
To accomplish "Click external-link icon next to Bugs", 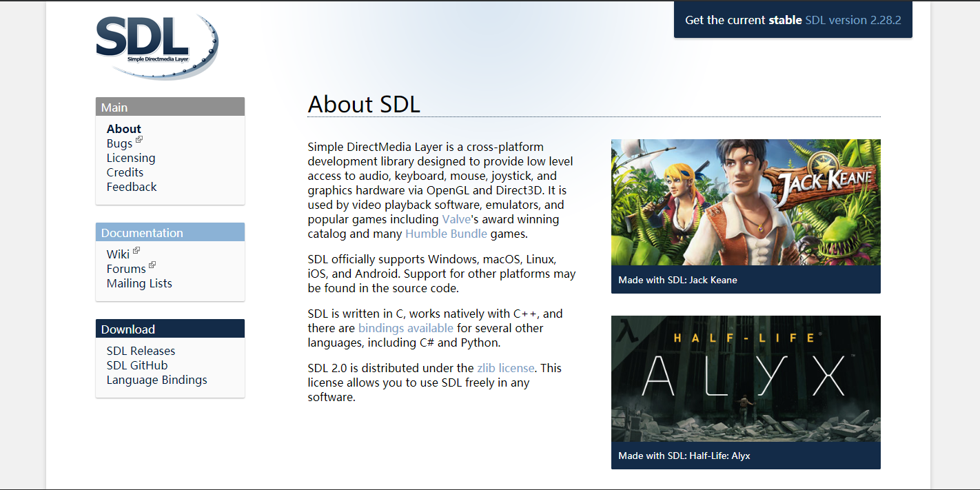I will (139, 139).
